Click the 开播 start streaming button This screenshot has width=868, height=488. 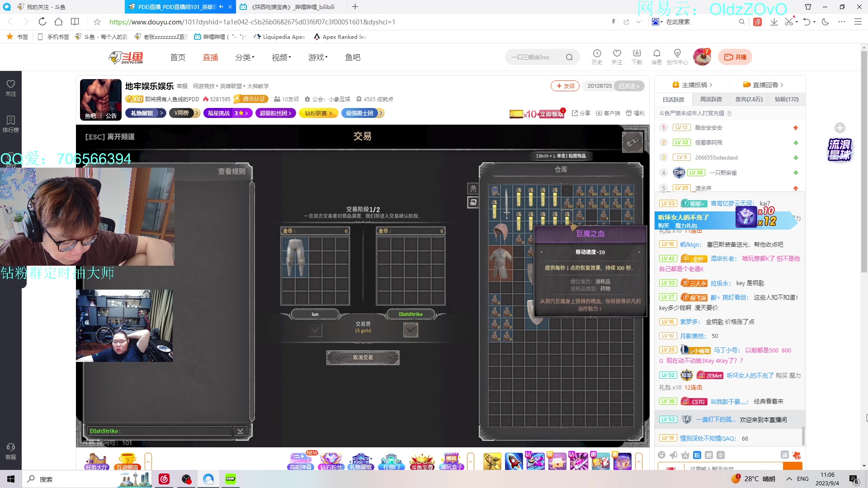[x=735, y=57]
